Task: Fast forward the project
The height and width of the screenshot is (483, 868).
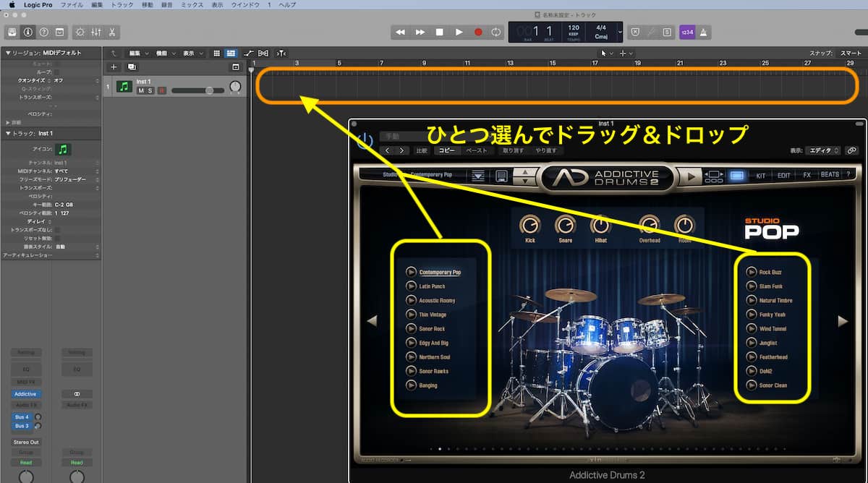Action: [x=420, y=32]
